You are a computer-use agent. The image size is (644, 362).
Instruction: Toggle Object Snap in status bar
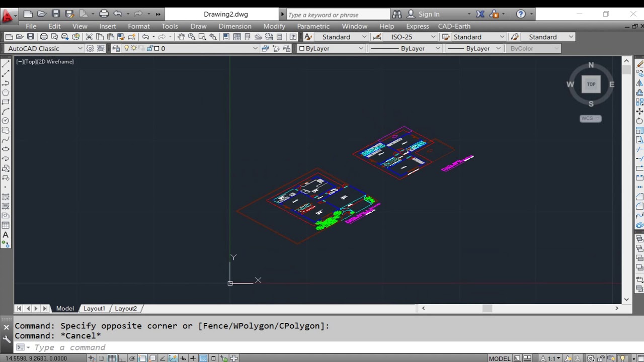pyautogui.click(x=142, y=358)
